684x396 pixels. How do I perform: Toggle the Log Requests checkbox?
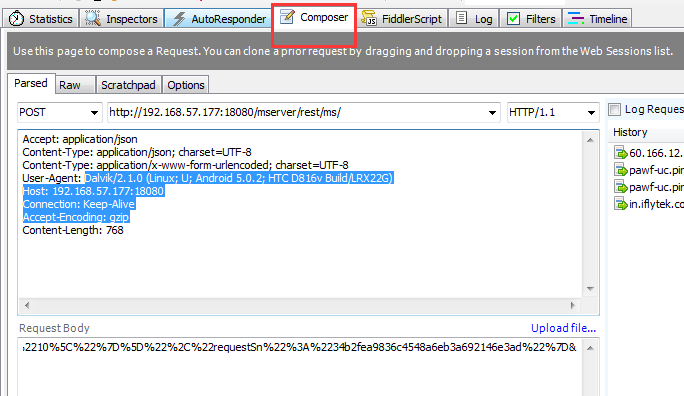[x=615, y=109]
